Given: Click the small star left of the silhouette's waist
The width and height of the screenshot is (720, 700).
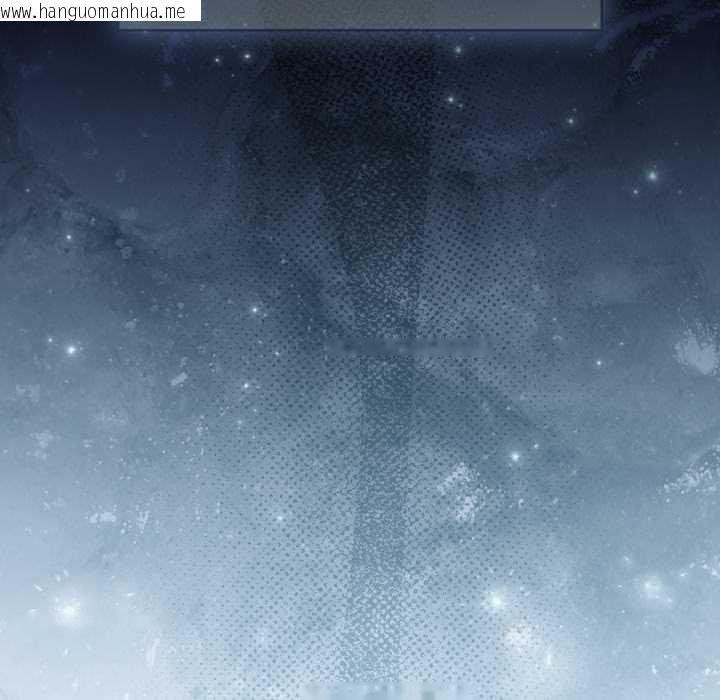Looking at the screenshot, I should click(x=255, y=310).
